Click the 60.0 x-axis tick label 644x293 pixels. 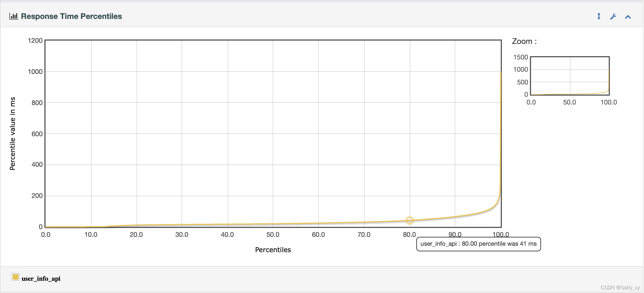318,235
